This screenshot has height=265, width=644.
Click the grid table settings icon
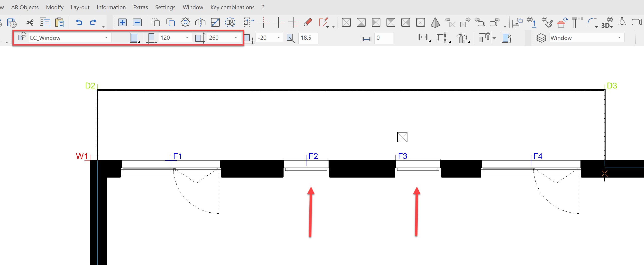[506, 38]
